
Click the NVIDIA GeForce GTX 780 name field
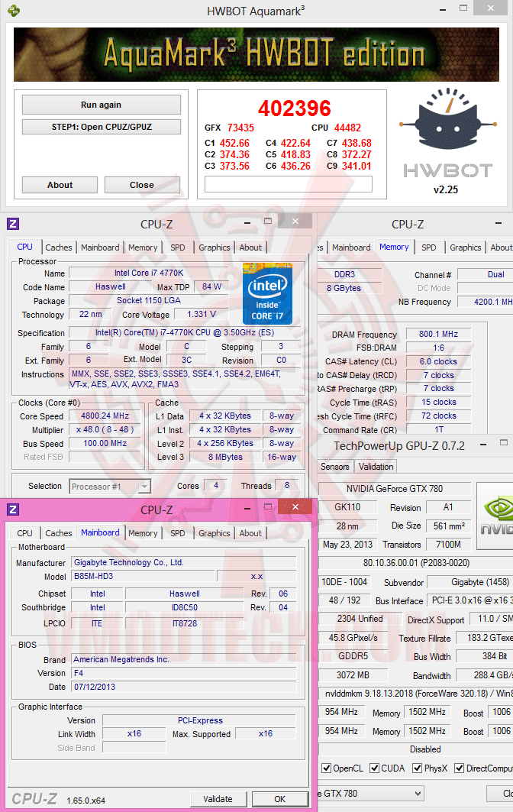click(x=395, y=488)
